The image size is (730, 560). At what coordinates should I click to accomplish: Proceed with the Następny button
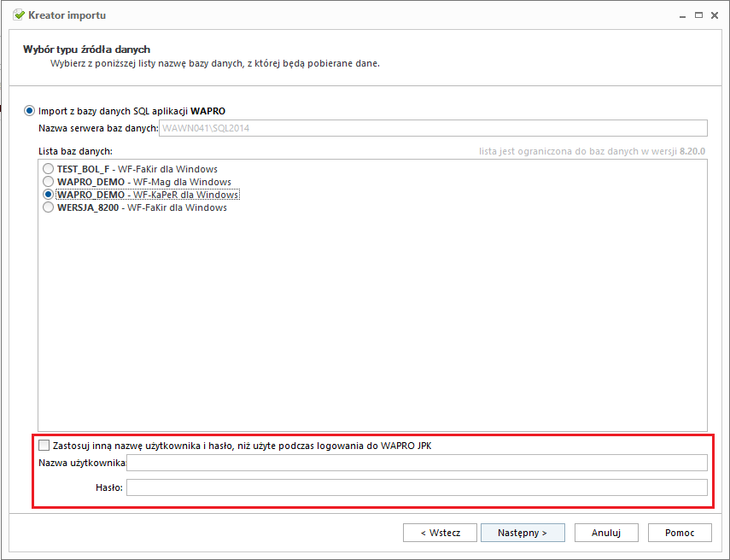523,533
